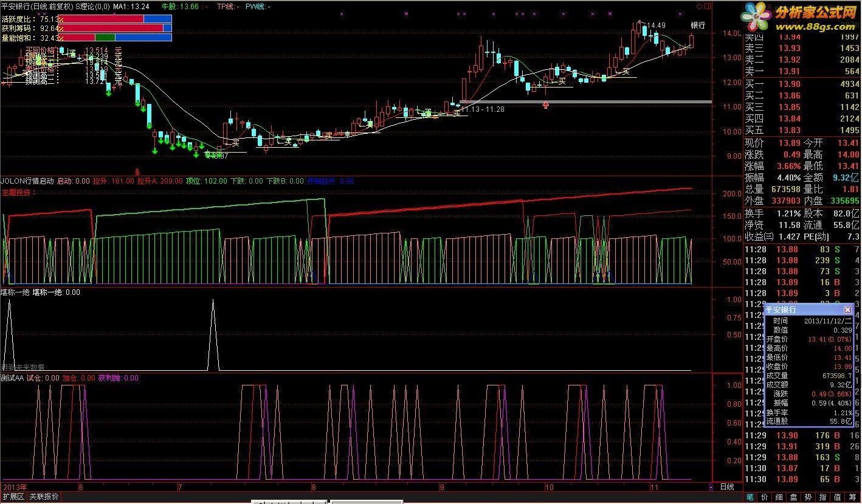The image size is (862, 504).
Task: Click the 测试AA indicator title
Action: [12, 378]
